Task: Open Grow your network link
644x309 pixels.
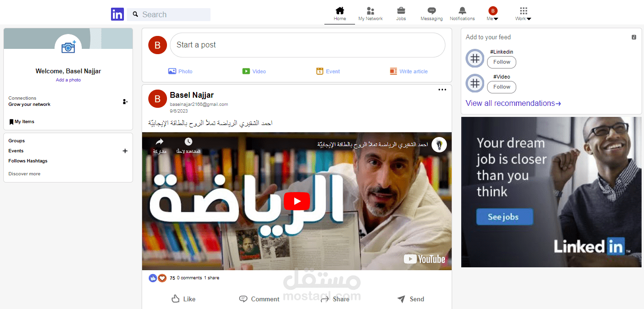Action: pos(29,104)
